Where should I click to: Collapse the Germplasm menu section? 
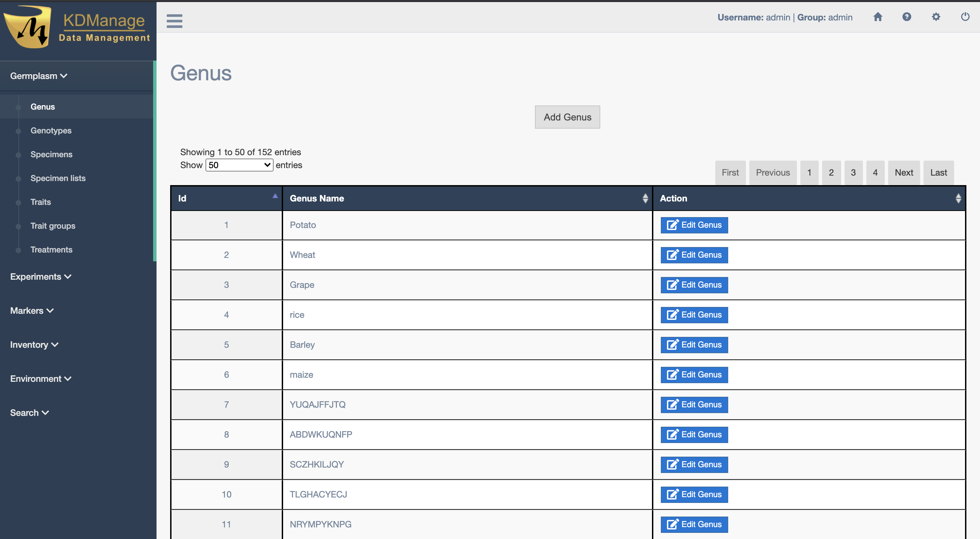pos(38,76)
